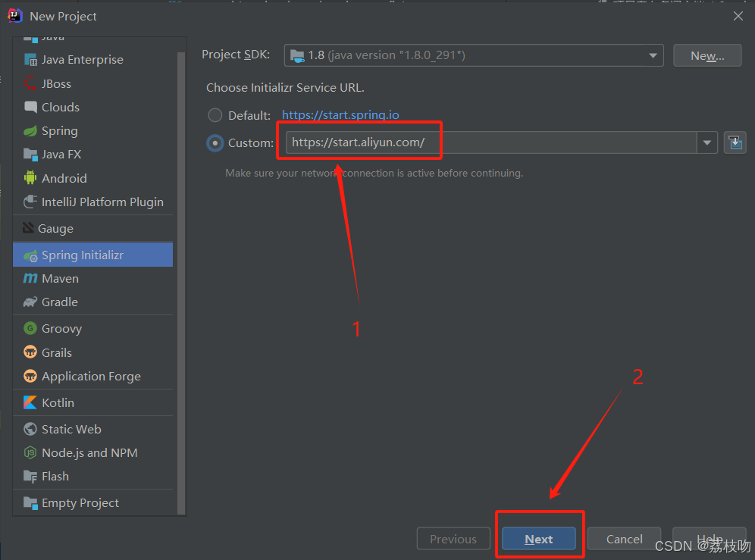Click the green Spring leaf icon
The image size is (755, 560).
[x=30, y=131]
